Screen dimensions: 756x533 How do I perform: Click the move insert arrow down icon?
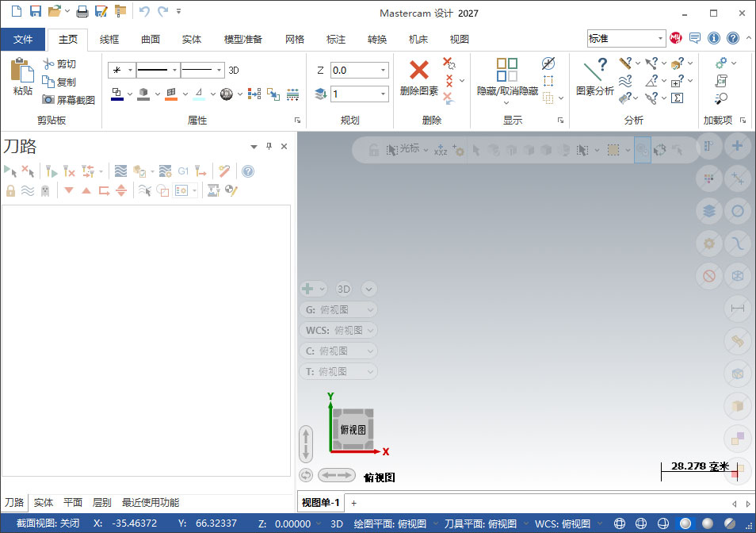[69, 190]
